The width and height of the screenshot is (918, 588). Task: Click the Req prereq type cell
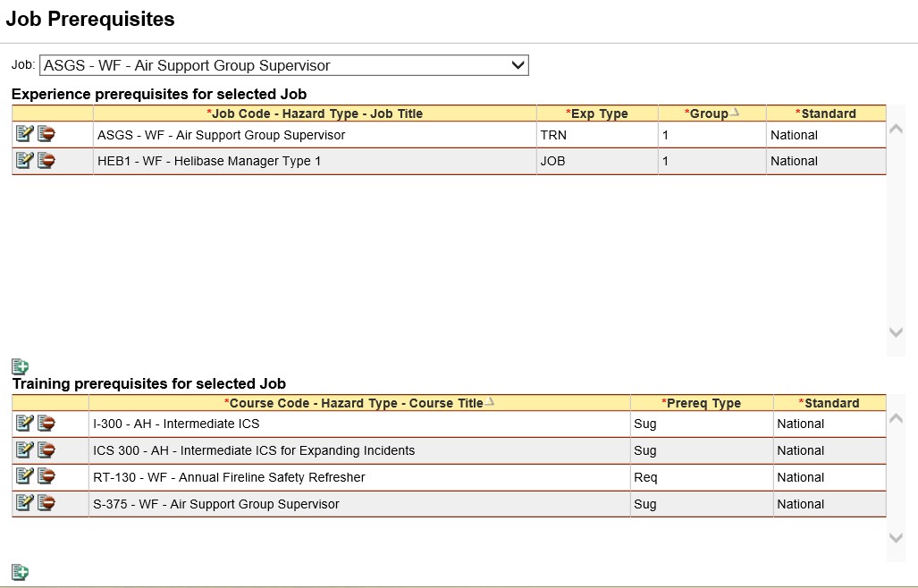click(702, 477)
